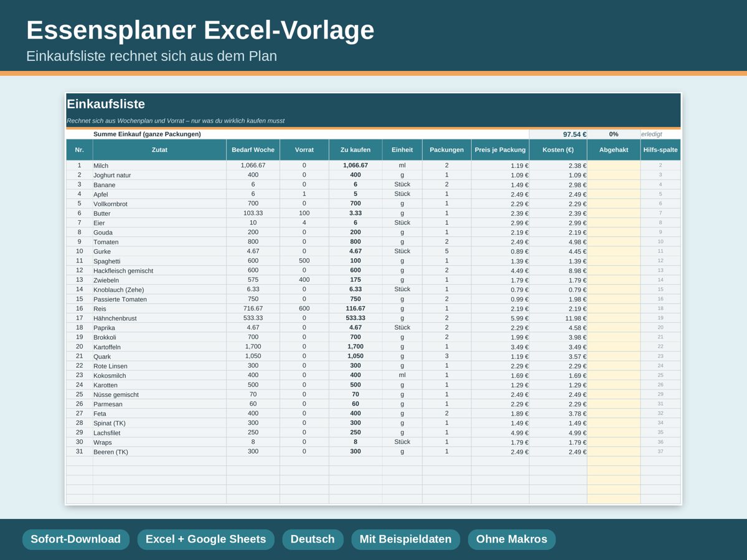Select the Bedarf Woche column header
The height and width of the screenshot is (560, 747).
point(253,150)
